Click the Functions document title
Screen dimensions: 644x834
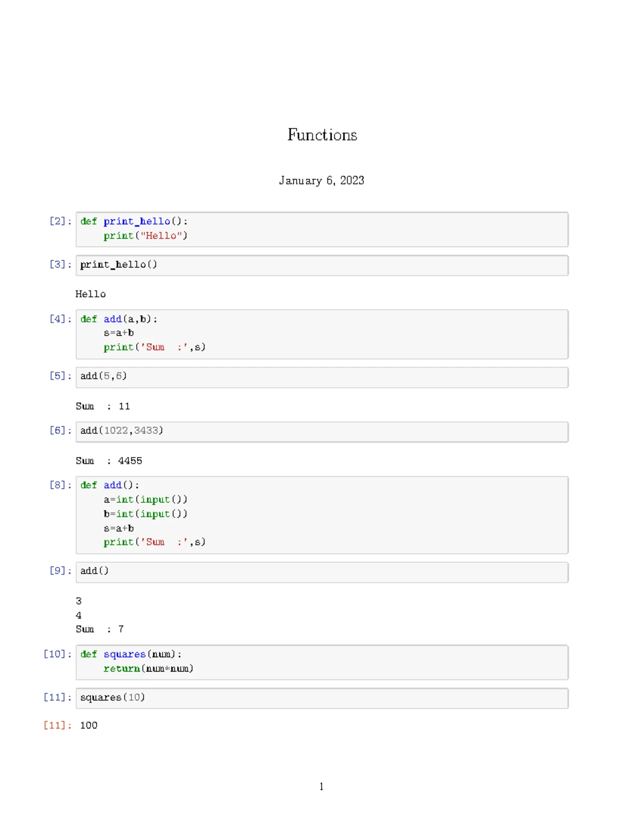pyautogui.click(x=322, y=135)
